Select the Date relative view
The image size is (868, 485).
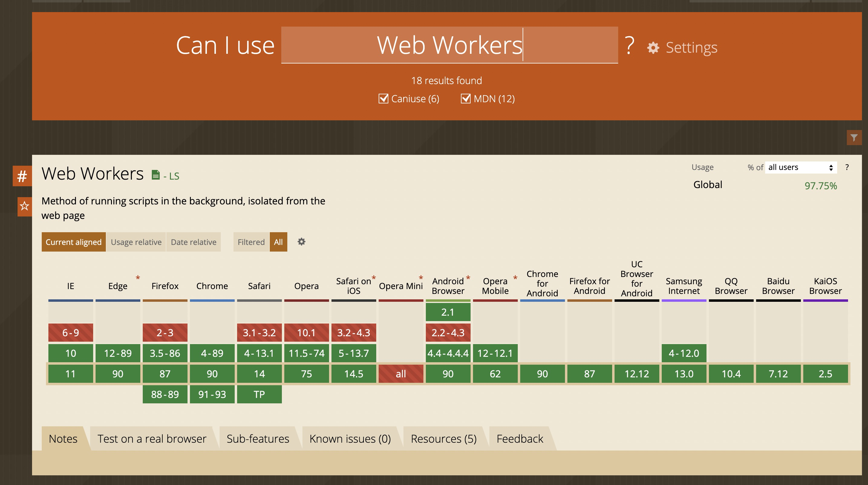click(x=194, y=242)
